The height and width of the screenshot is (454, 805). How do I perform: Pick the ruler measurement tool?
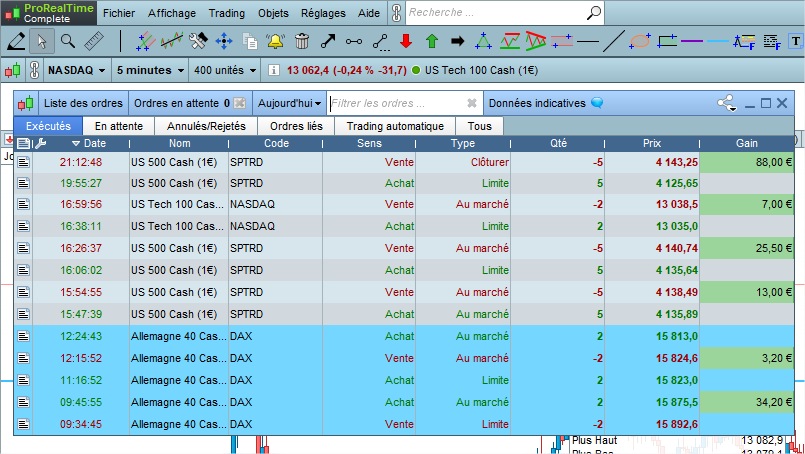coord(94,41)
